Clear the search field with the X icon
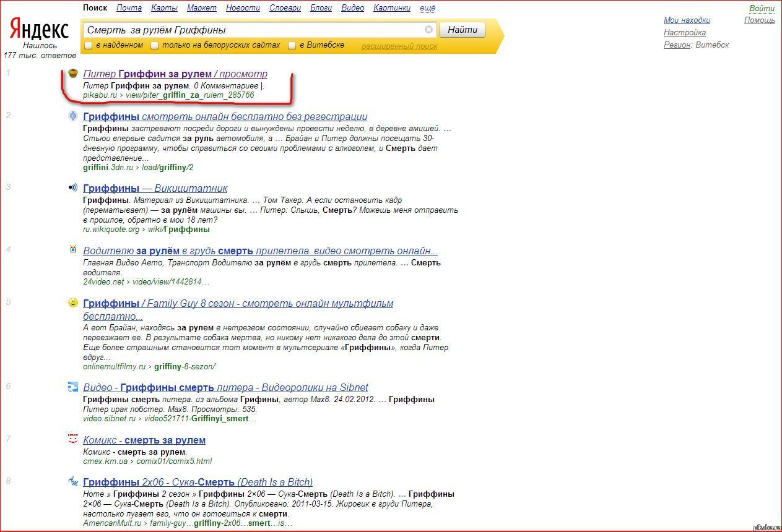Image resolution: width=782 pixels, height=532 pixels. pyautogui.click(x=428, y=30)
